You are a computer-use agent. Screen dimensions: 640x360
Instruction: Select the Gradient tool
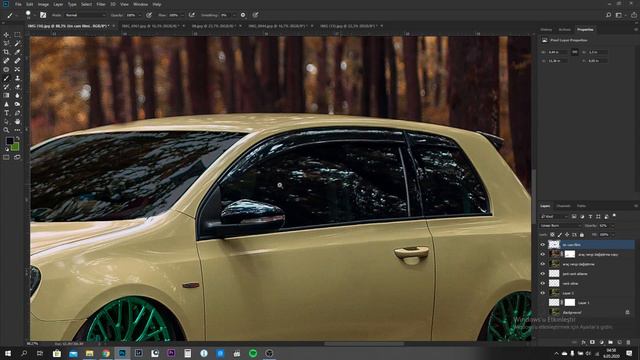(6, 95)
